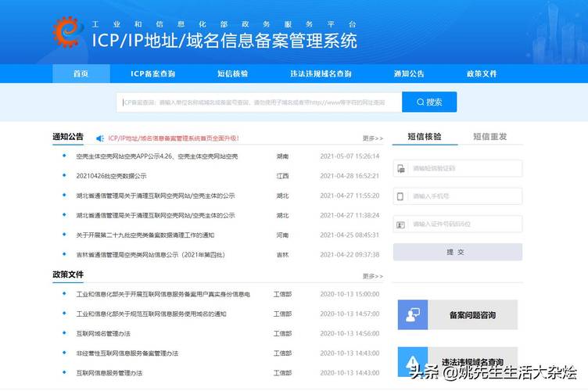Click the phone icon in mobile number field

click(400, 196)
